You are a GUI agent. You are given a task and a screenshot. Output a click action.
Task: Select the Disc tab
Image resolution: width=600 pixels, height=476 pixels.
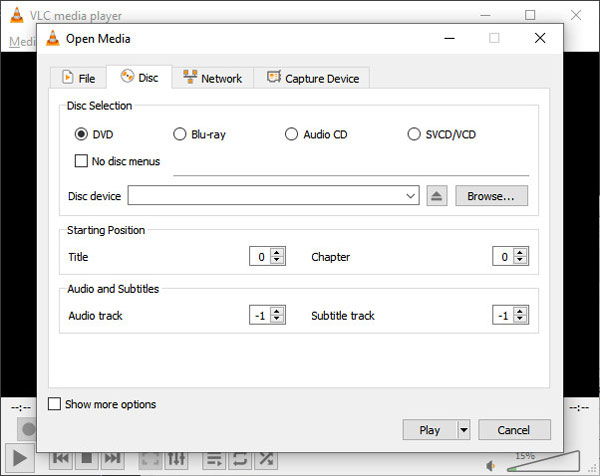(x=139, y=77)
